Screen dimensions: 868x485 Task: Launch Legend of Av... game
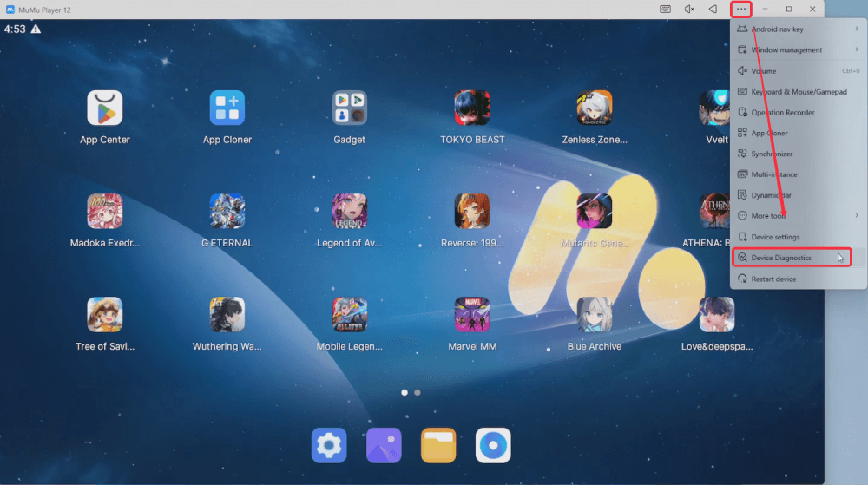[x=349, y=211]
